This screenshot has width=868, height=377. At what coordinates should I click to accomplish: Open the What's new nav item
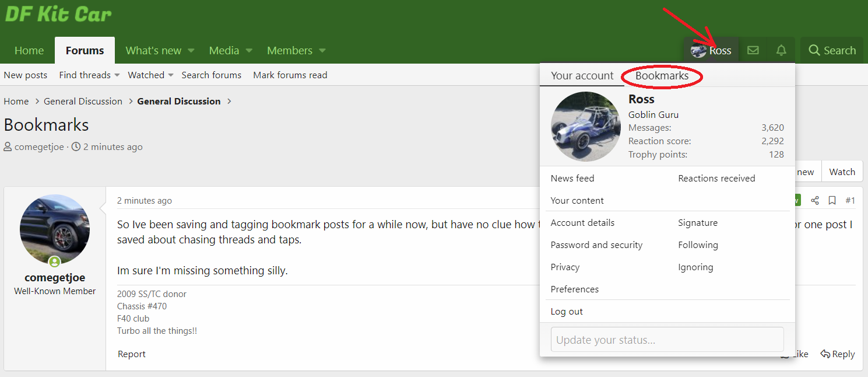153,51
